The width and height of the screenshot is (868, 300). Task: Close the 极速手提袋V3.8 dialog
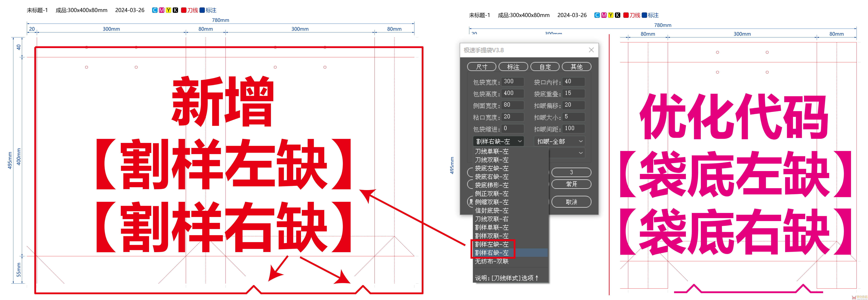point(591,50)
